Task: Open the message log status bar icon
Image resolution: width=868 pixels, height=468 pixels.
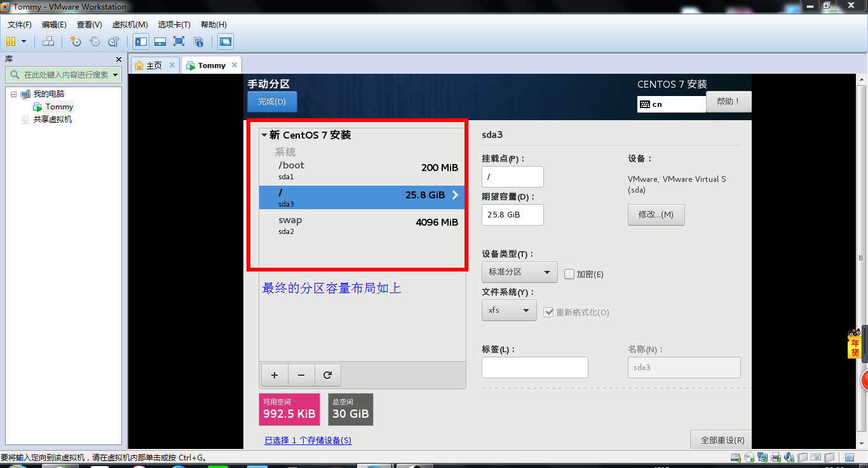Action: point(850,457)
